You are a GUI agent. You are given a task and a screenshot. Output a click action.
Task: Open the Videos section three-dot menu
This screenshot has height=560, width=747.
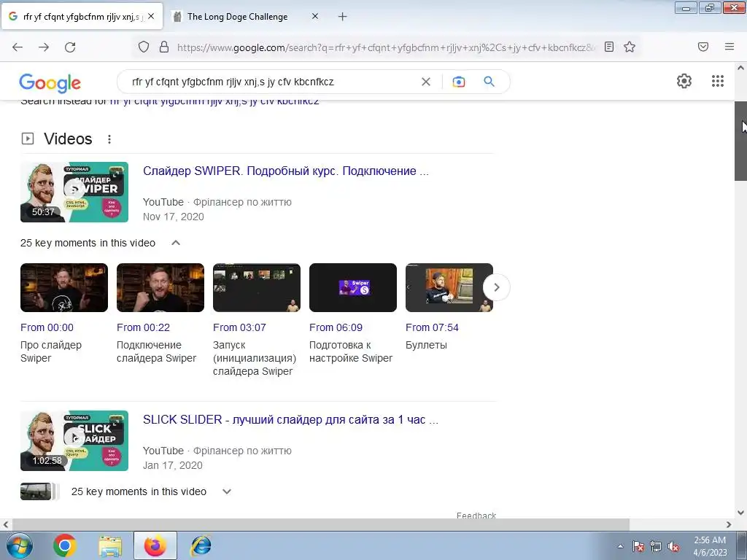click(x=109, y=139)
